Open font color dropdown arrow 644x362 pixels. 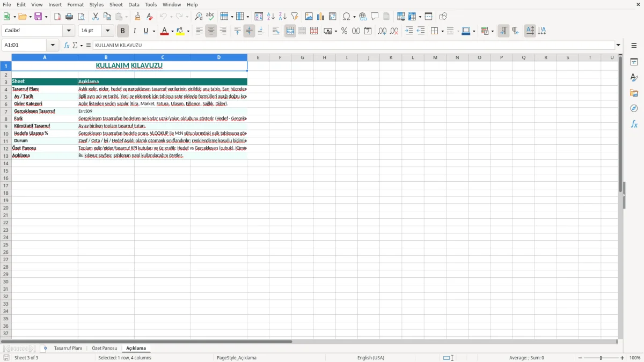[172, 31]
